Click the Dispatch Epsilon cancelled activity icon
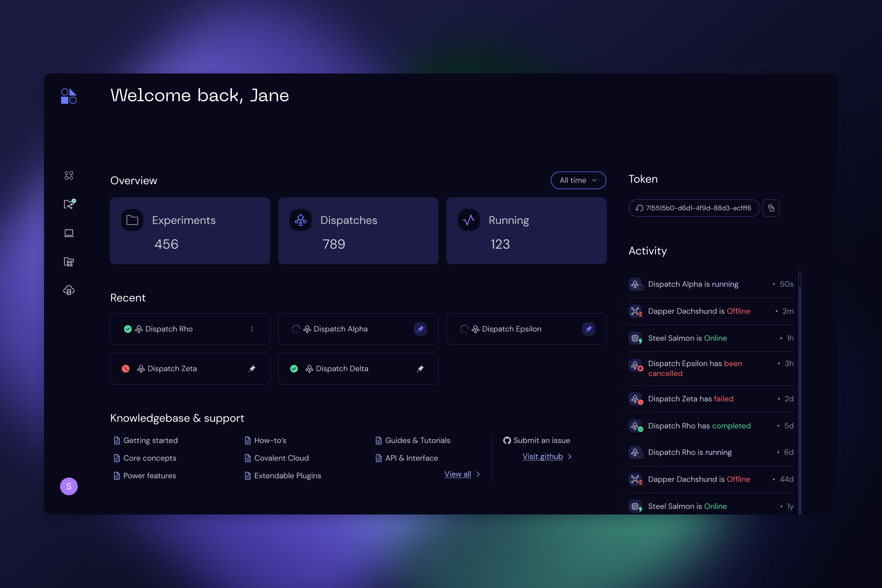This screenshot has height=588, width=882. [x=636, y=365]
